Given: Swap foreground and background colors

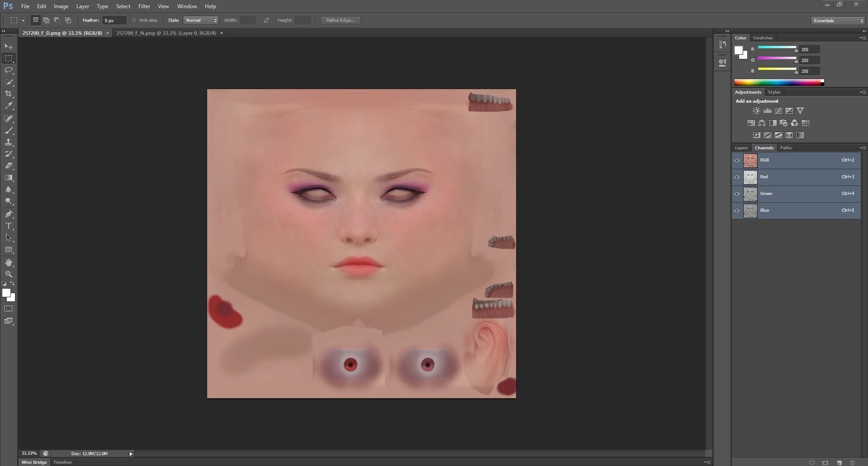Looking at the screenshot, I should [12, 284].
